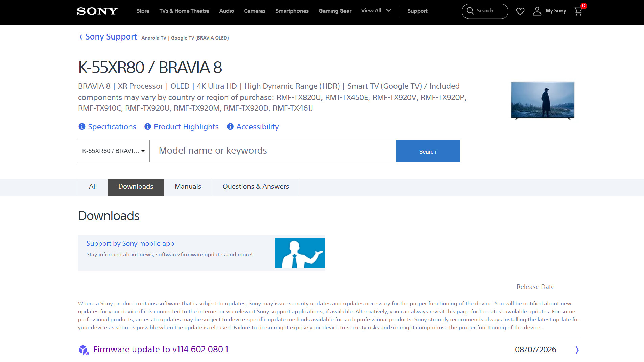Open TVs & Home Theatre menu
The width and height of the screenshot is (644, 362).
point(184,11)
